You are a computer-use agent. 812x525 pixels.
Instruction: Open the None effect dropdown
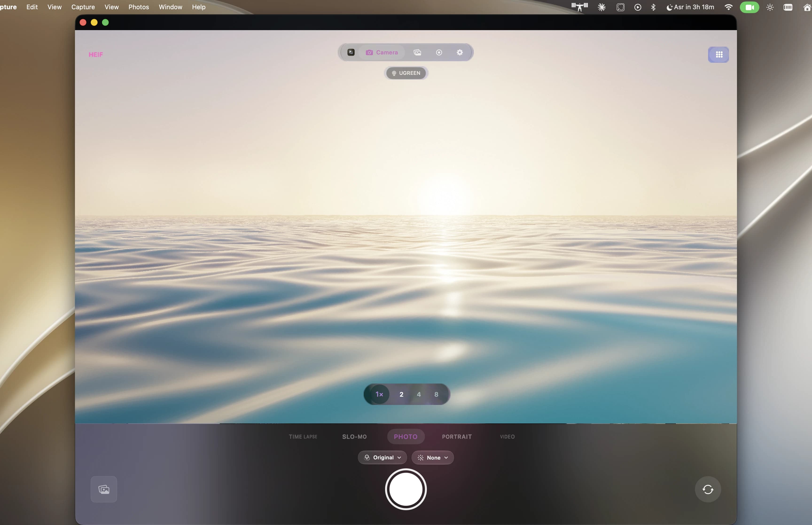click(x=432, y=458)
